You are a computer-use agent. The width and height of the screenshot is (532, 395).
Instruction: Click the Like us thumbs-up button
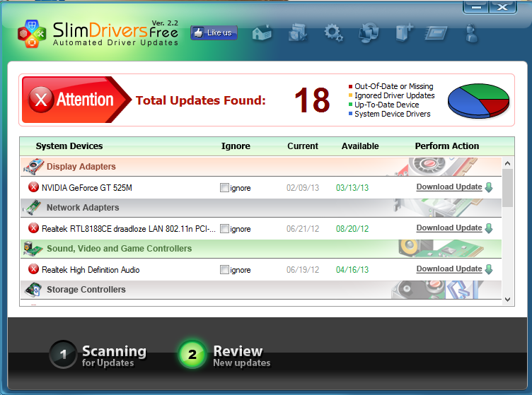coord(214,33)
